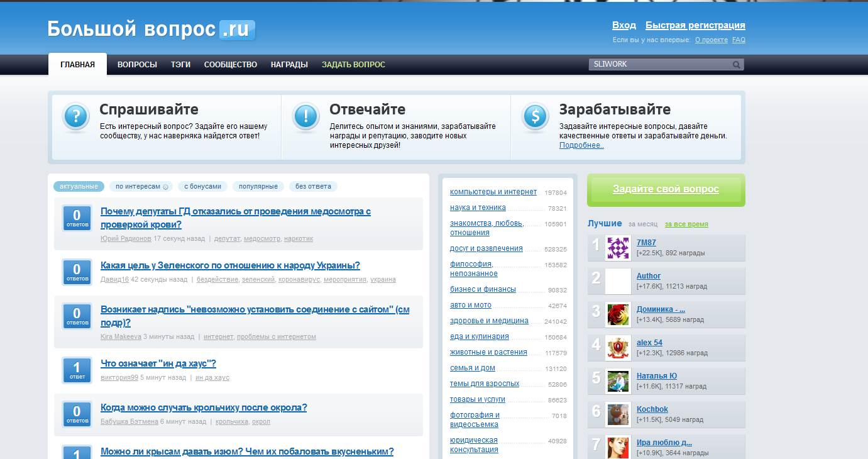Click the exclamation icon beside Отвечайте

coord(306,117)
